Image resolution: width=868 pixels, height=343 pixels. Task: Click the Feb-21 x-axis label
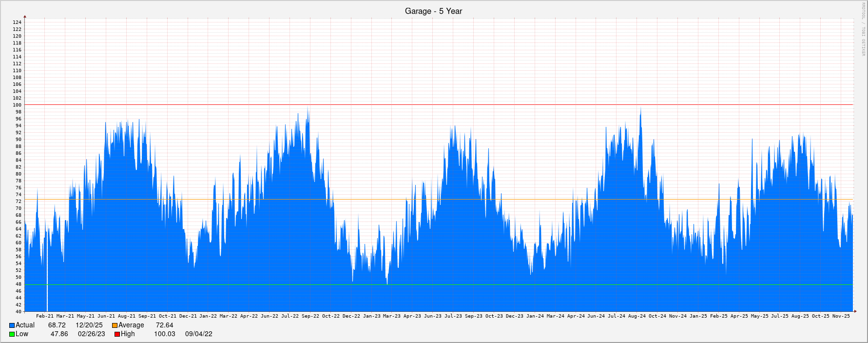tap(45, 316)
